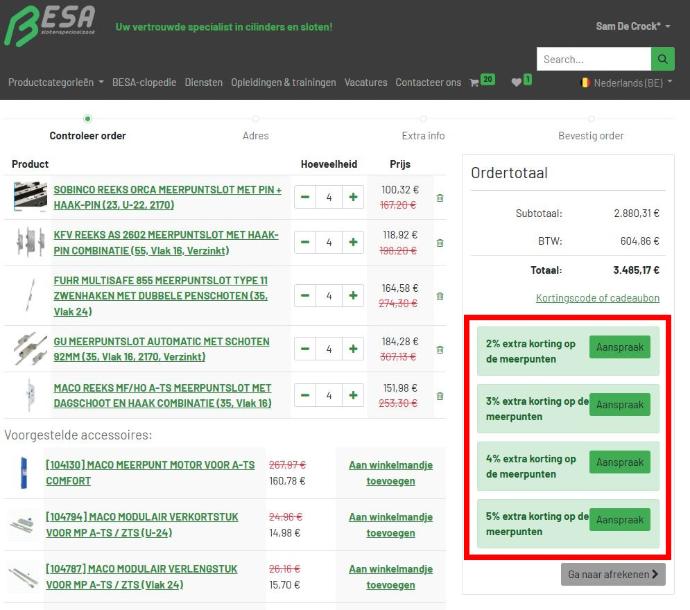
Task: Increase quantity of Fuhr Multisafe 855
Action: (352, 296)
